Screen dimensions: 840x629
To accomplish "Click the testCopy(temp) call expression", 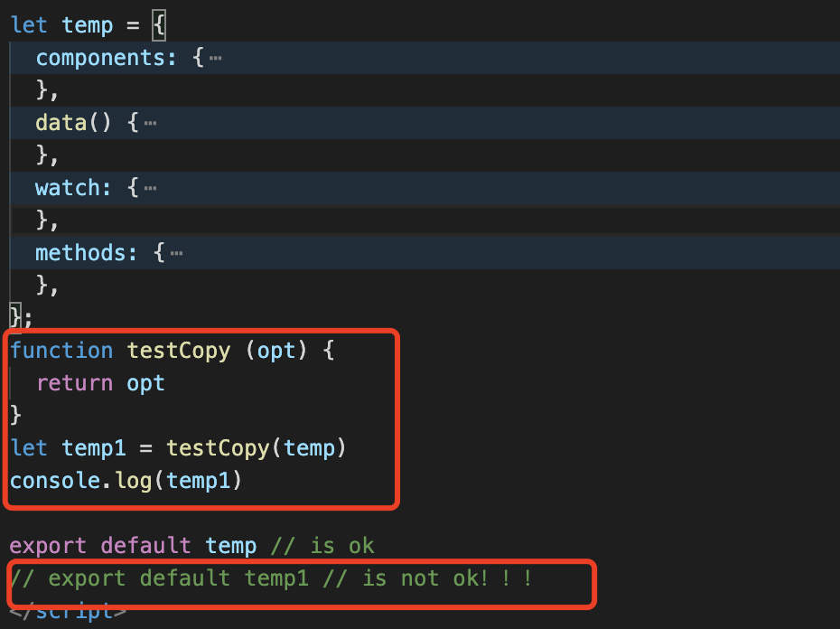I will click(257, 448).
